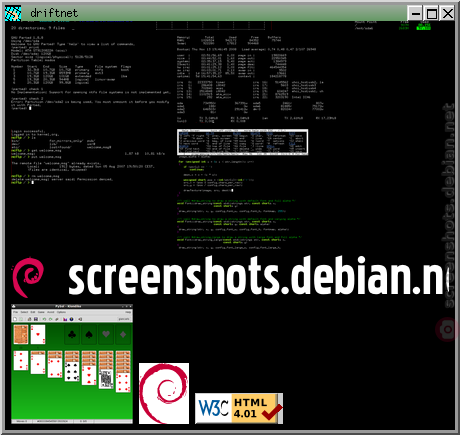The height and width of the screenshot is (435, 460).
Task: Select the PySol Klondike solitaire thumbnail
Action: tap(72, 364)
